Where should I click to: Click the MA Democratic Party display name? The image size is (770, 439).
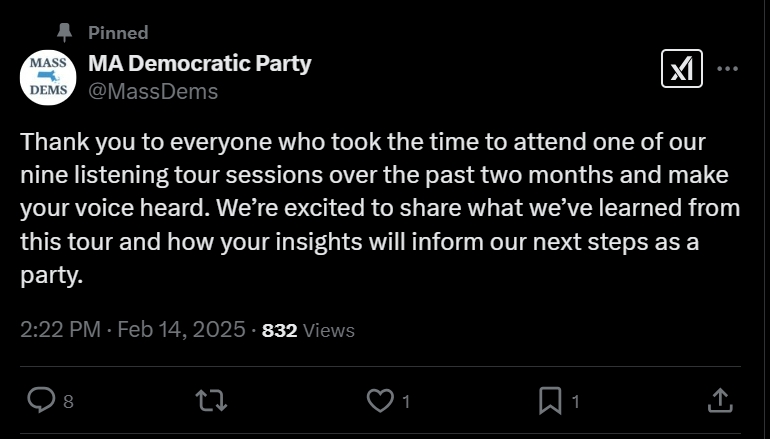click(x=200, y=63)
